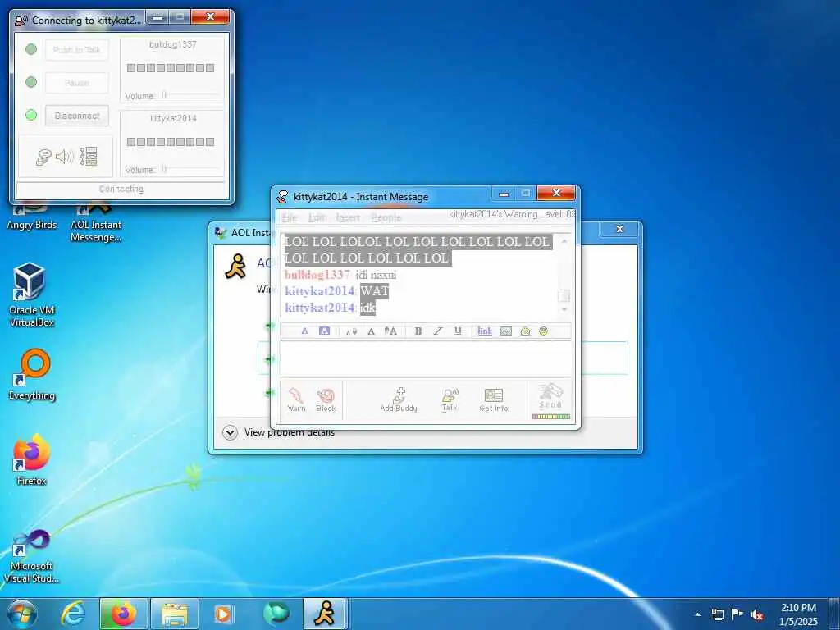
Task: Open the clock showing 2:10 PM
Action: 798,614
